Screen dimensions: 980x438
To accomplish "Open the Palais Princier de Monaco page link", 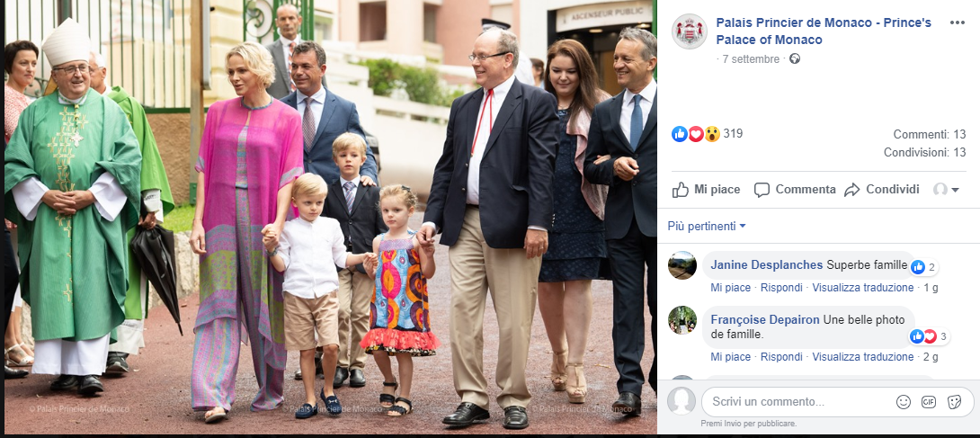I will 824,31.
